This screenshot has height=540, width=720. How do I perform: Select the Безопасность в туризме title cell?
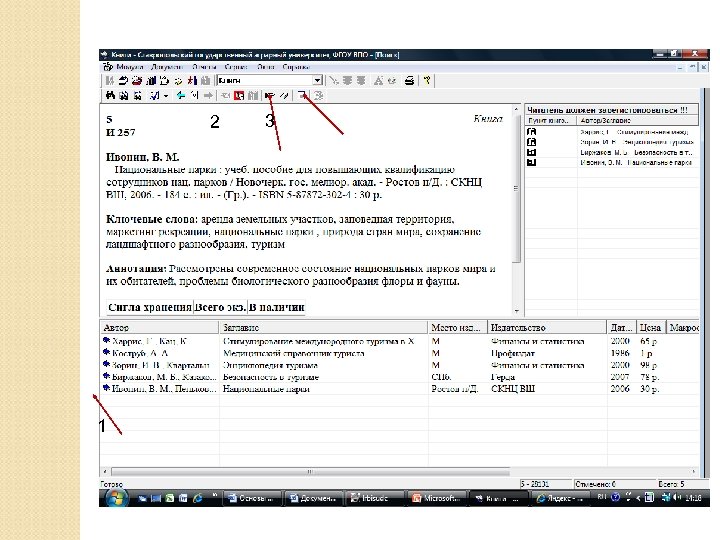271,377
